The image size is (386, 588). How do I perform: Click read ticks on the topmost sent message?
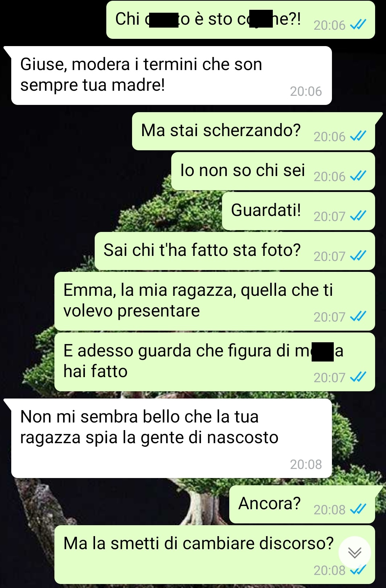point(358,25)
